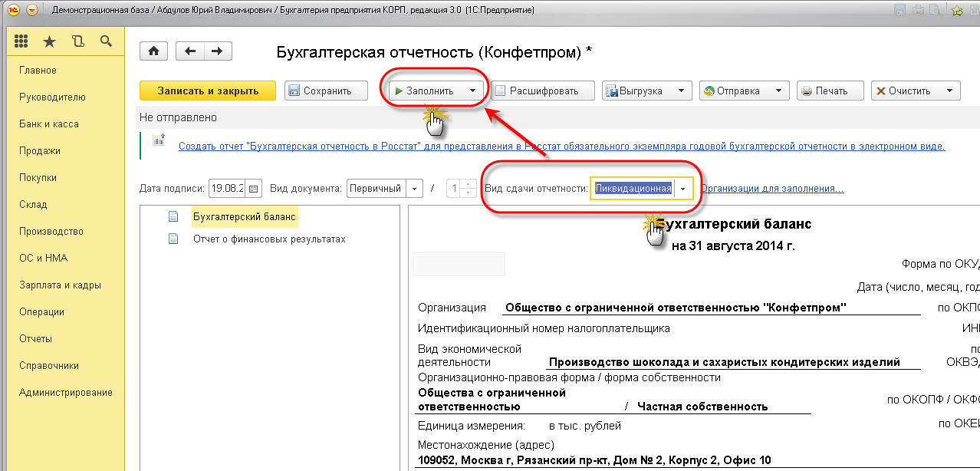
Task: Open the Банк и касса section
Action: [x=49, y=124]
